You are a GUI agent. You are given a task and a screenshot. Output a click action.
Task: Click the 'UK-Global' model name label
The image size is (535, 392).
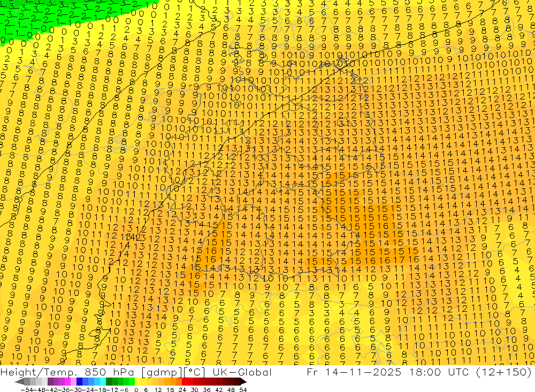click(x=242, y=372)
